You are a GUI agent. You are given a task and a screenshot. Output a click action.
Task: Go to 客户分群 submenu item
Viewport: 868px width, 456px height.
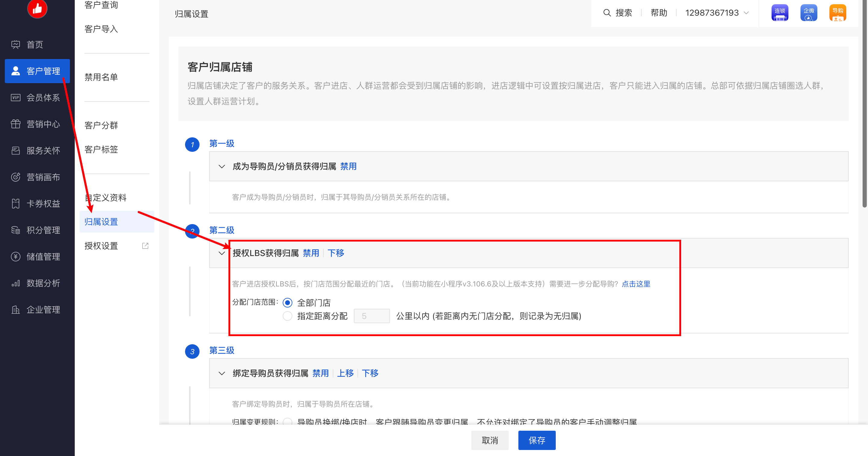101,125
